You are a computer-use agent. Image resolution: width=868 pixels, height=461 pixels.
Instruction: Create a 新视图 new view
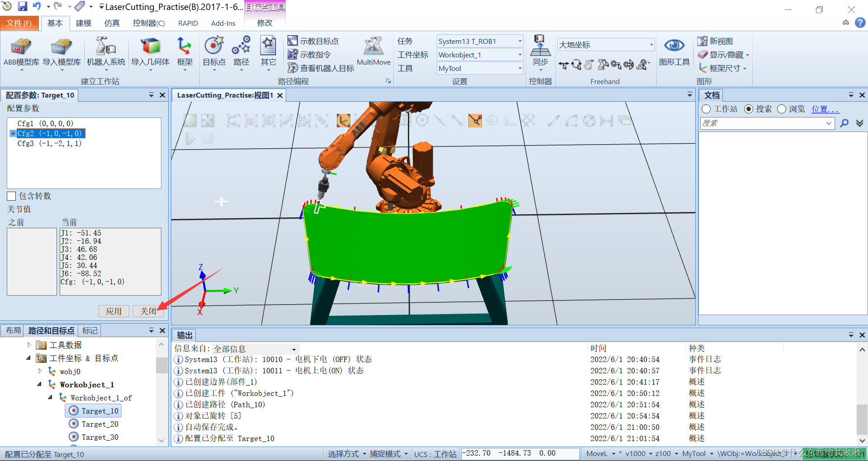point(715,41)
